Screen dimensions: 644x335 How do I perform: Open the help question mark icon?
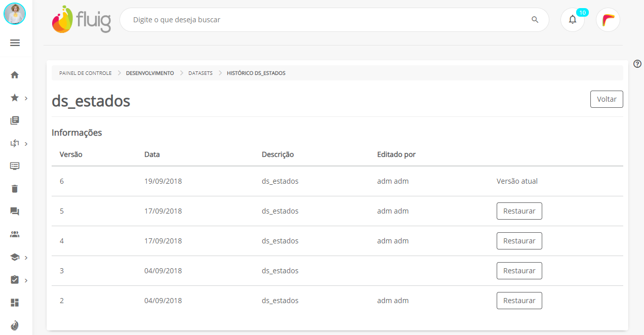click(x=637, y=64)
